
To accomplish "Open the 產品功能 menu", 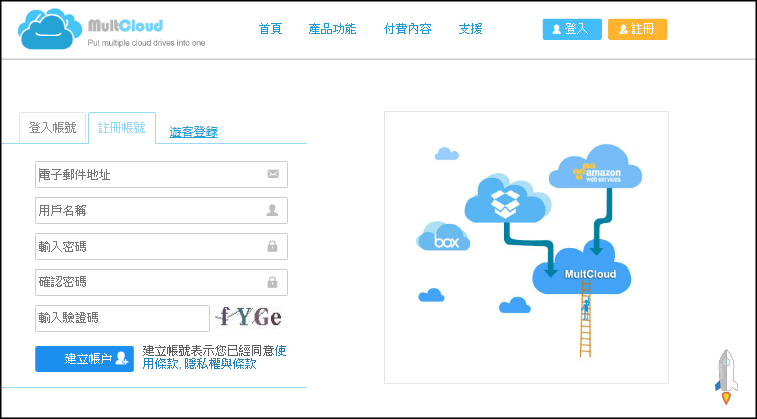I will [x=332, y=28].
